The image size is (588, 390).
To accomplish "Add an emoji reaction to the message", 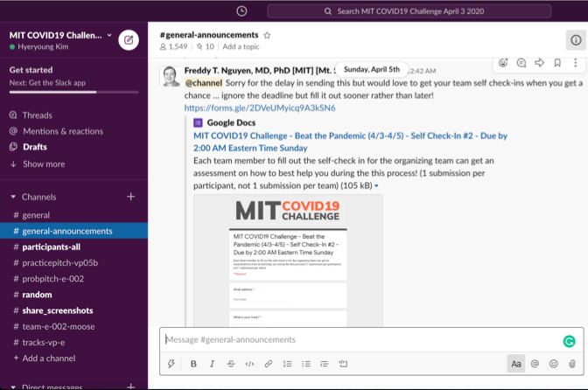I will pos(503,63).
